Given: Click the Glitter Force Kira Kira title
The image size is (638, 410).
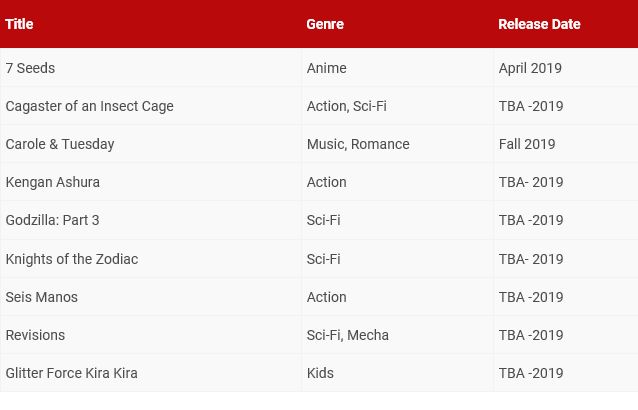Looking at the screenshot, I should pyautogui.click(x=71, y=373).
